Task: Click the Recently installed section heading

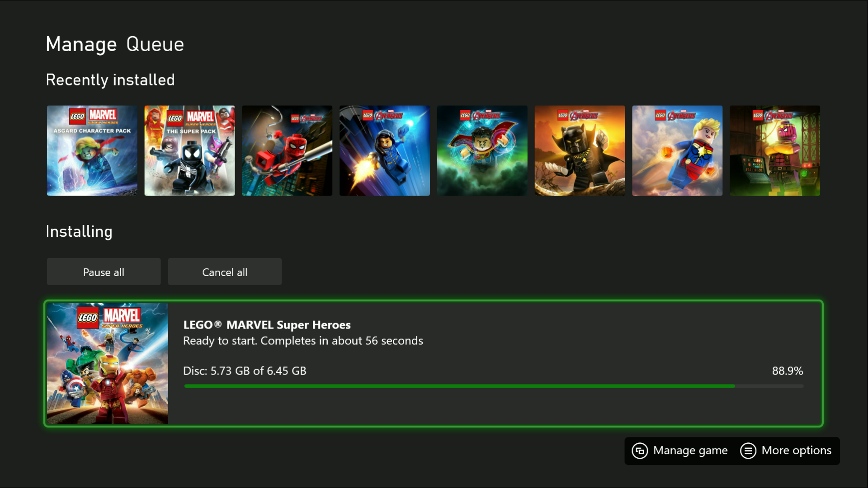Action: [110, 80]
